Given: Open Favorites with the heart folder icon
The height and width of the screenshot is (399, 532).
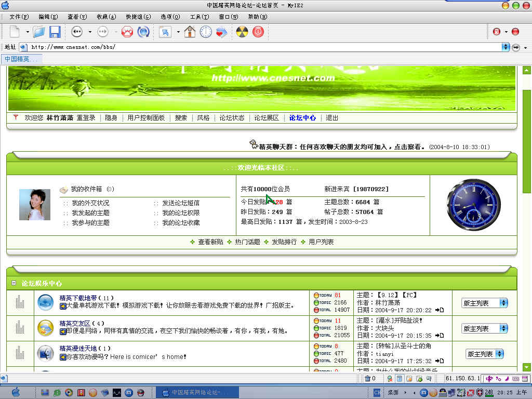Looking at the screenshot, I should 221,32.
